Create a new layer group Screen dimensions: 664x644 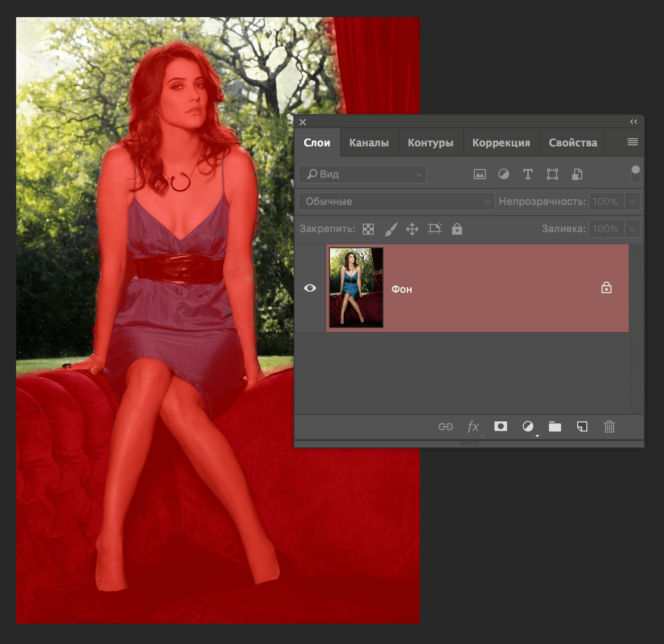[x=555, y=426]
